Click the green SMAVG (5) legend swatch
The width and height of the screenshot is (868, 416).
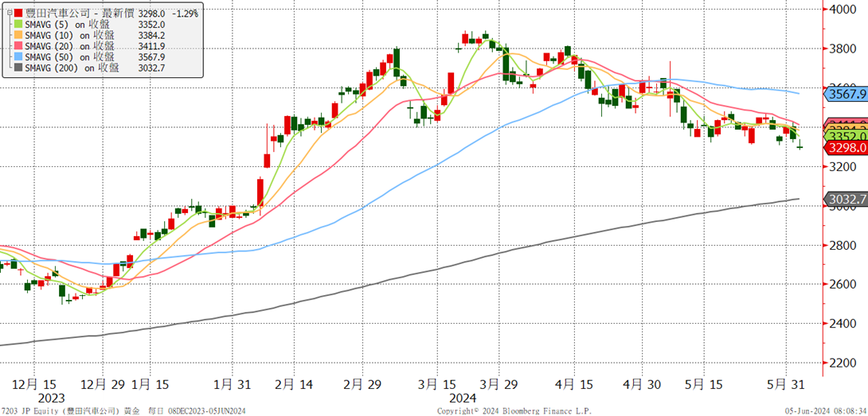click(x=19, y=24)
